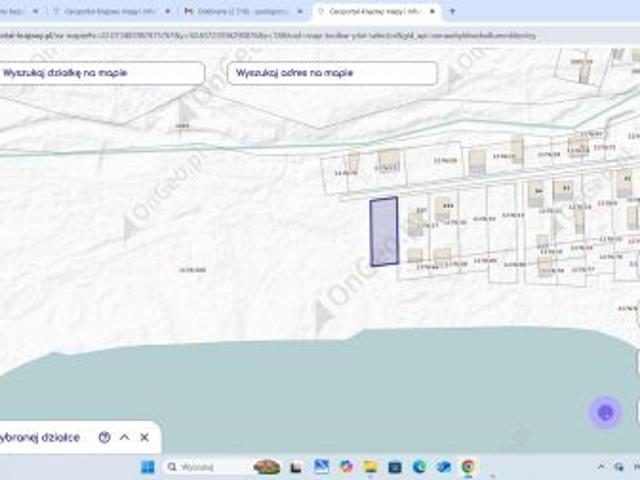The image size is (640, 480).
Task: Close the parcel info panel
Action: click(x=144, y=437)
